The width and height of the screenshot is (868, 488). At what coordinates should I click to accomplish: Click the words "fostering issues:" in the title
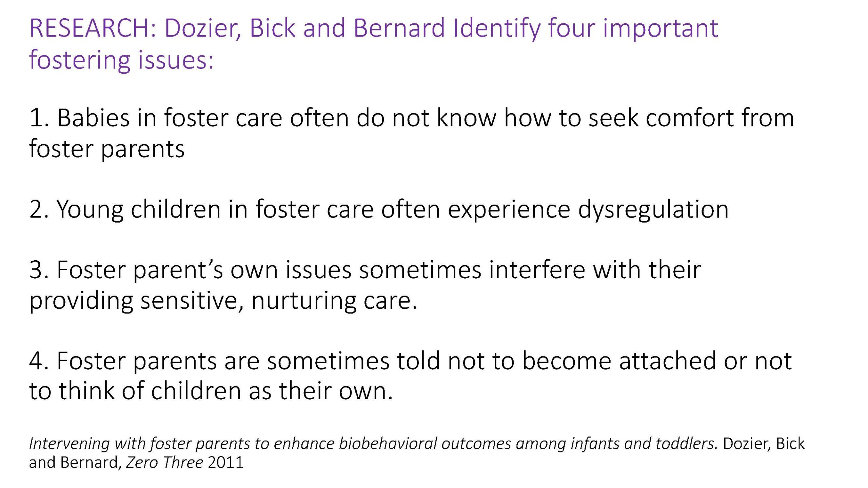(121, 60)
